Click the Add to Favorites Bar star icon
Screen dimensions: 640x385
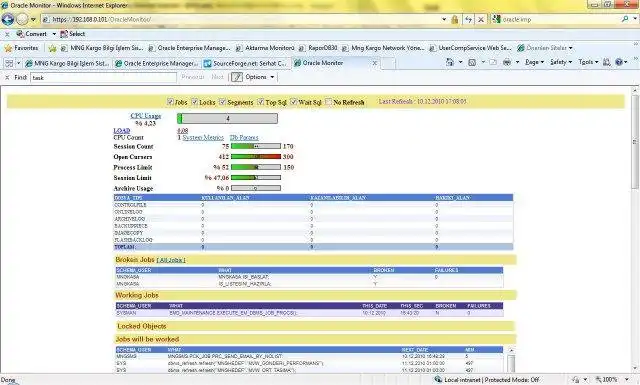52,48
